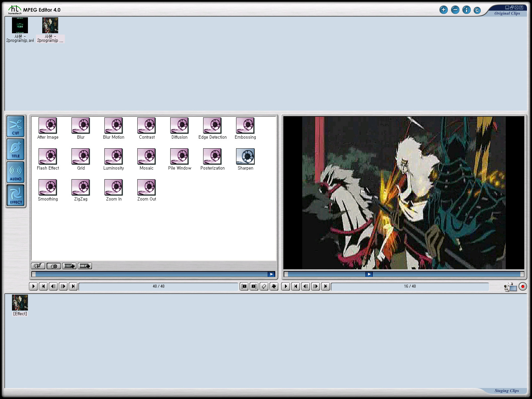The image size is (532, 399).
Task: Click the swirl apply-effect button
Action: pos(274,286)
